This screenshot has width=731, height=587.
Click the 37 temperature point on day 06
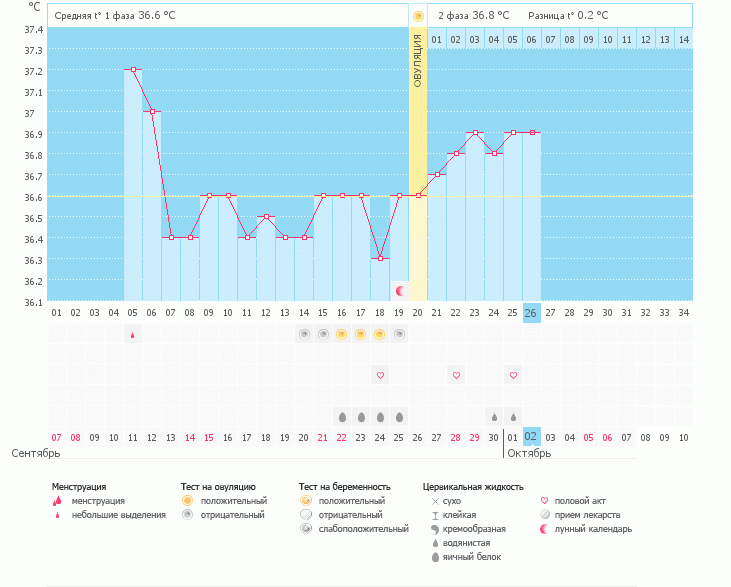coord(152,111)
